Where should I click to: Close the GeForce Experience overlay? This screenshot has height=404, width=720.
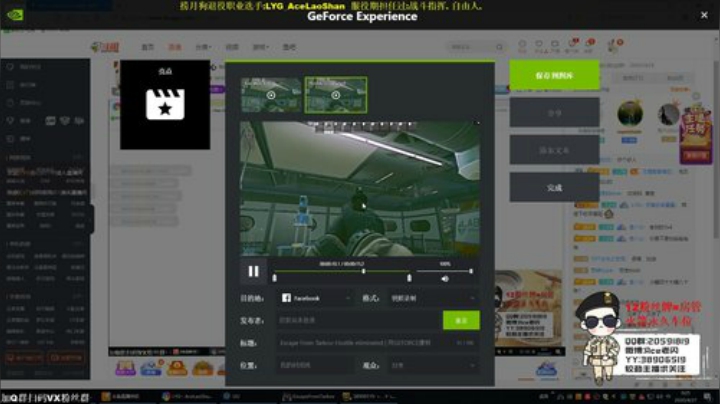(x=704, y=15)
